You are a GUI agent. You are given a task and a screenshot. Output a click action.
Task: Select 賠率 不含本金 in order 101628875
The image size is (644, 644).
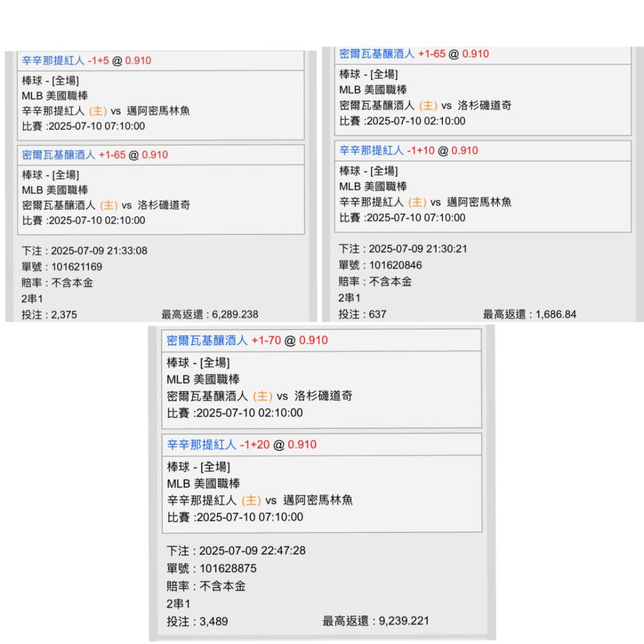pyautogui.click(x=206, y=586)
